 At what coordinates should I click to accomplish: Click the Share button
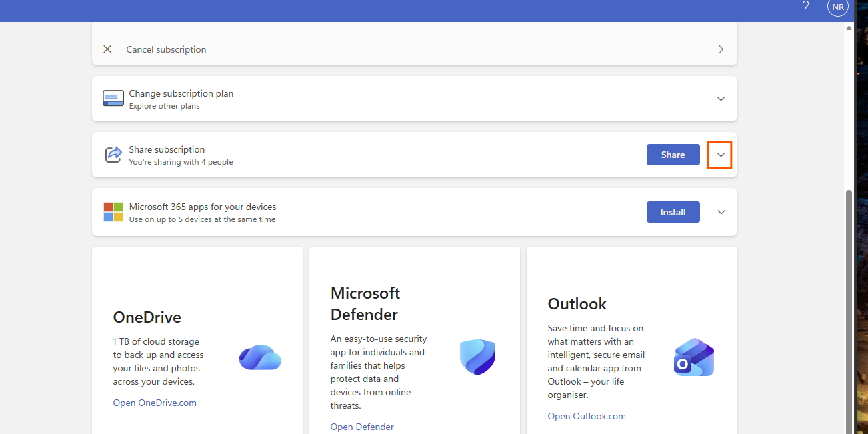pyautogui.click(x=673, y=155)
